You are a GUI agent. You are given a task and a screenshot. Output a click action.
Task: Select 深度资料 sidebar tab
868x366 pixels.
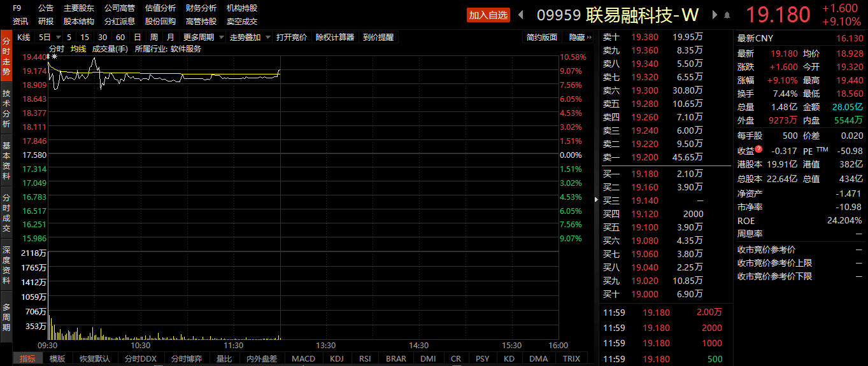pos(6,264)
